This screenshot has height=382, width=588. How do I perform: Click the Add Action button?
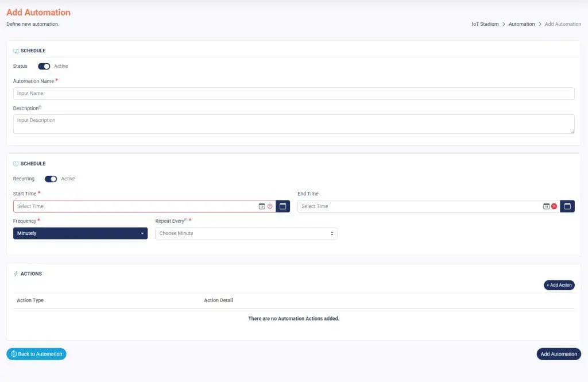tap(559, 285)
